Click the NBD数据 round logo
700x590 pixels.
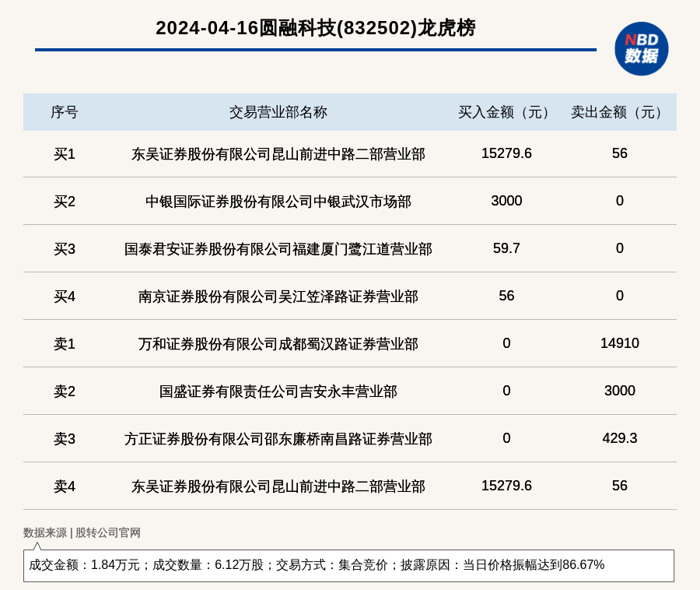(x=641, y=49)
